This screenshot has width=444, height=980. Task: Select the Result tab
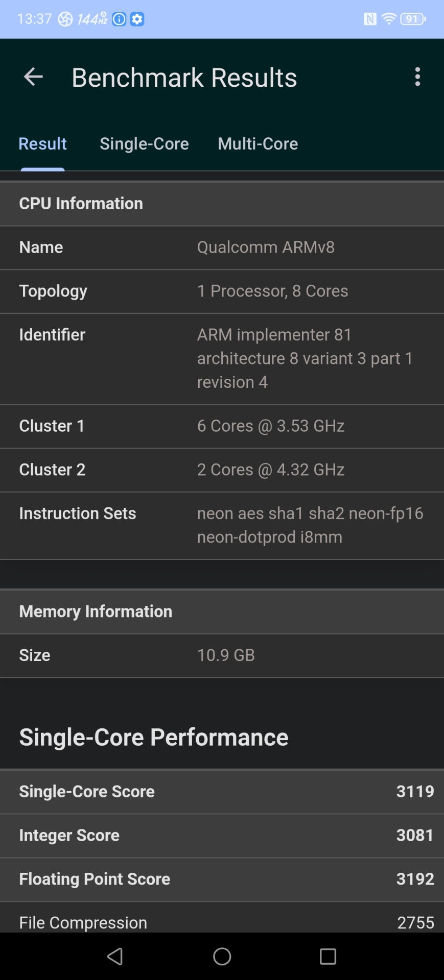pyautogui.click(x=42, y=144)
